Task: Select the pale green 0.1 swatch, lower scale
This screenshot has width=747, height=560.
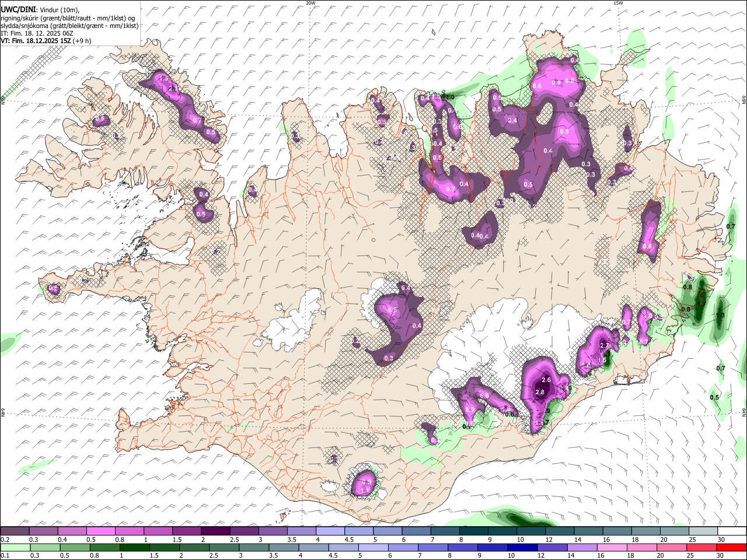Action: 15,548
